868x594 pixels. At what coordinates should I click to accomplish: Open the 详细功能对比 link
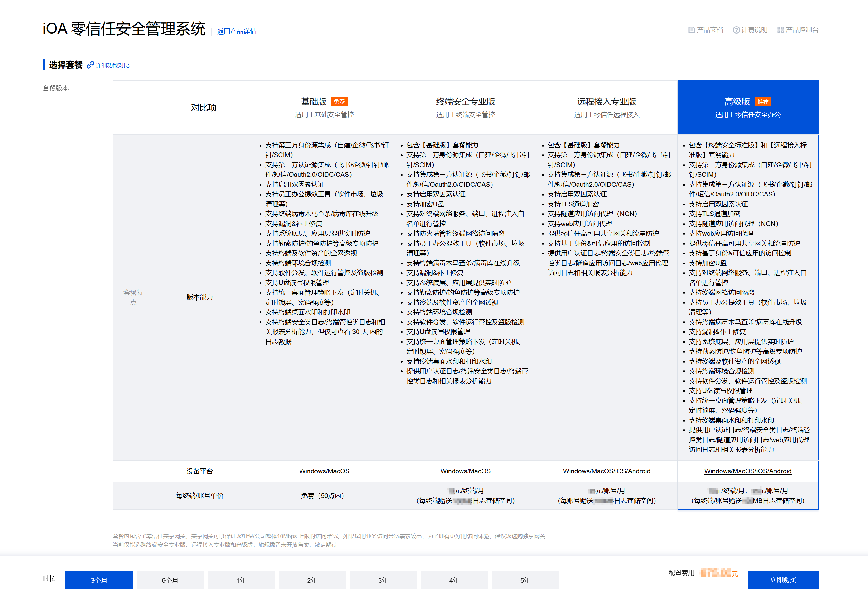[113, 65]
